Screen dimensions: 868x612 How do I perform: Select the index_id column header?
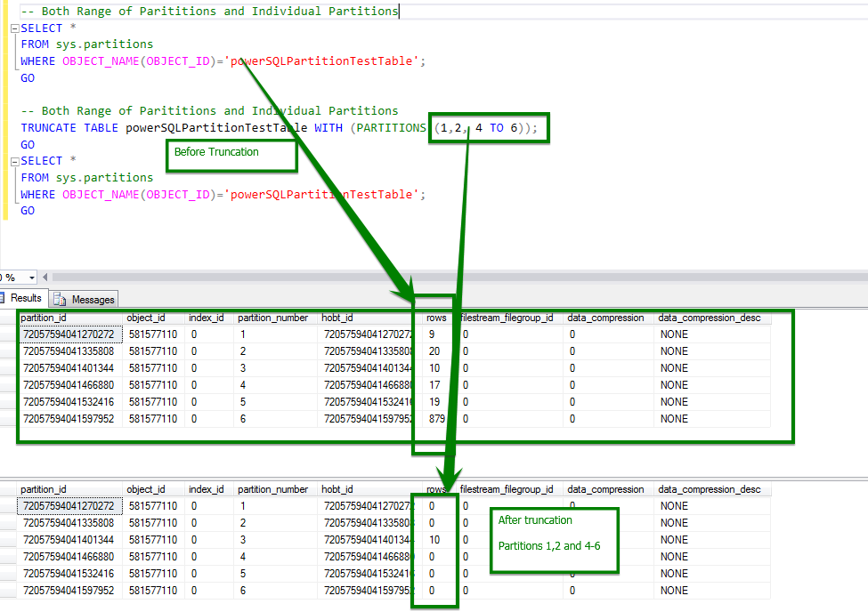point(207,317)
